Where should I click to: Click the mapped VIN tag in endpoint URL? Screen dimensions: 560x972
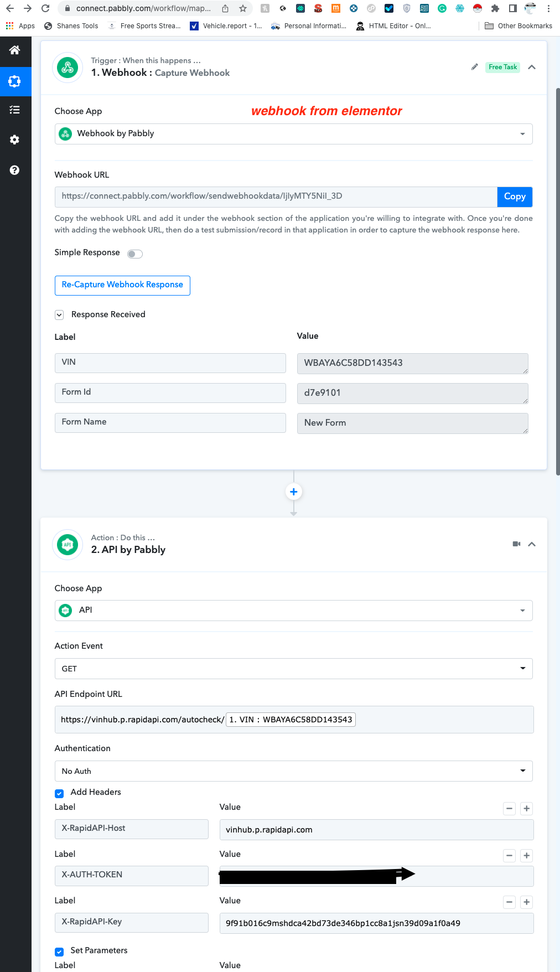(x=291, y=720)
